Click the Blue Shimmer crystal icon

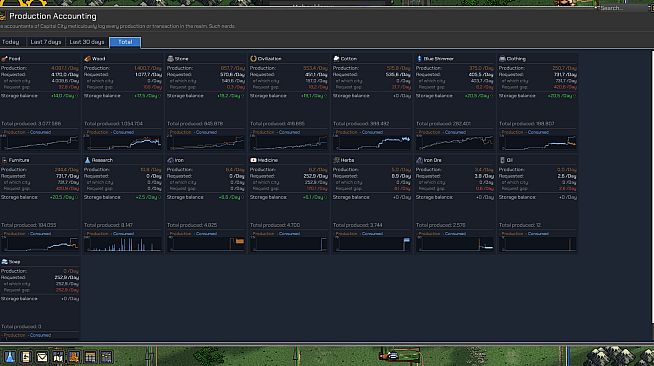tap(419, 59)
